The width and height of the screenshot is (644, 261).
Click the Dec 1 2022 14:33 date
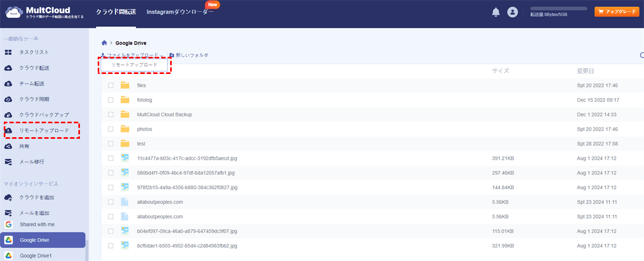[598, 114]
